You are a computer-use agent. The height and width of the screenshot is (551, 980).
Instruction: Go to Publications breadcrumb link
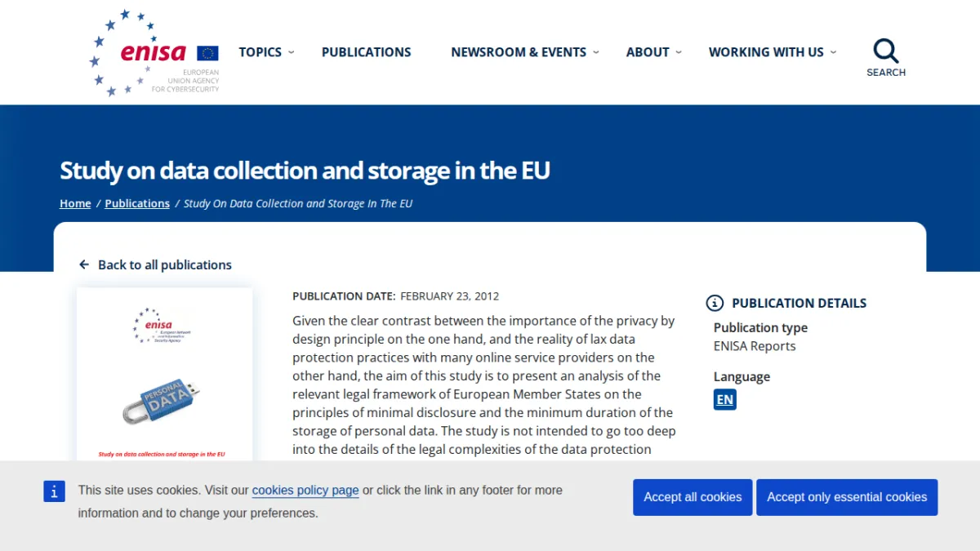tap(137, 204)
